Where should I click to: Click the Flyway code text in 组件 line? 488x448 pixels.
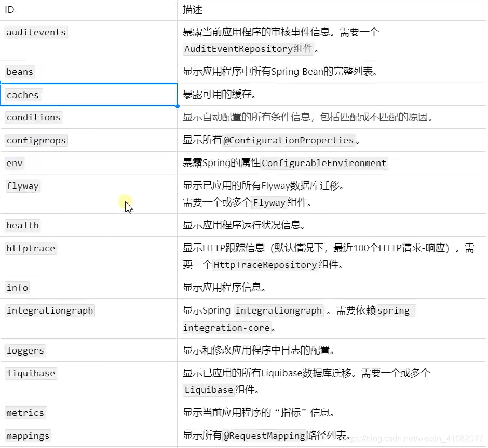(x=269, y=202)
